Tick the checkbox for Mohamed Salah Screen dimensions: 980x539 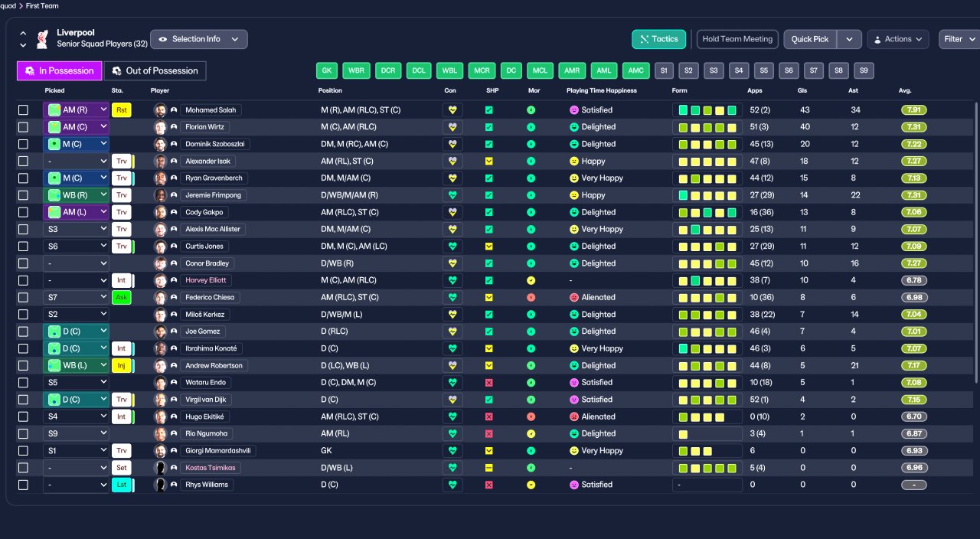tap(23, 110)
